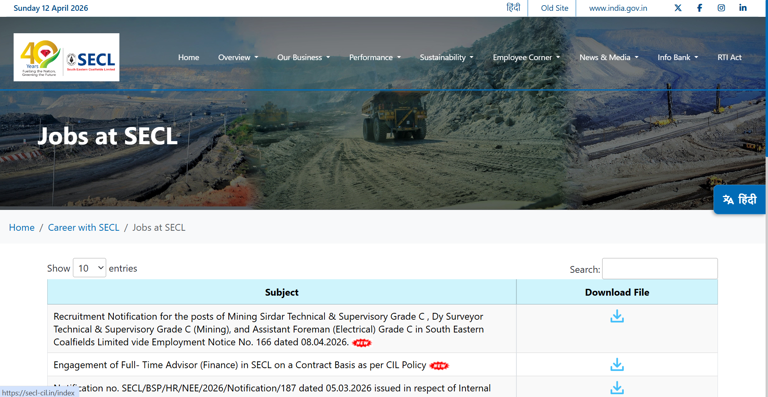The width and height of the screenshot is (768, 397).
Task: Download the Mining Sirdar recruitment notification file
Action: 617,316
